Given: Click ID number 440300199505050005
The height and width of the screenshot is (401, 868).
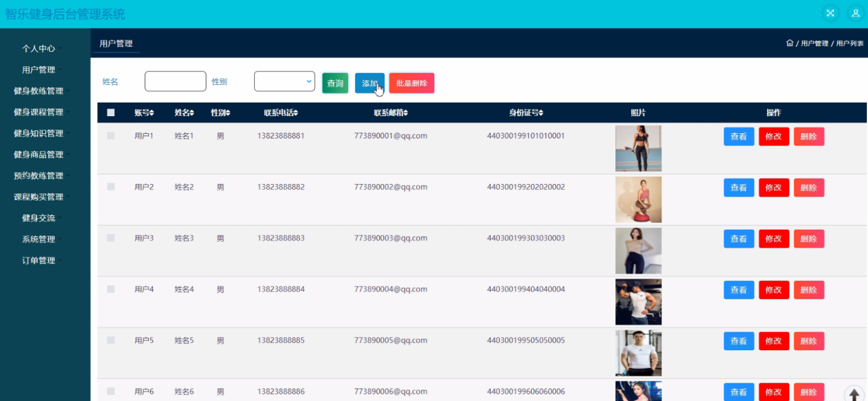Looking at the screenshot, I should (x=526, y=340).
